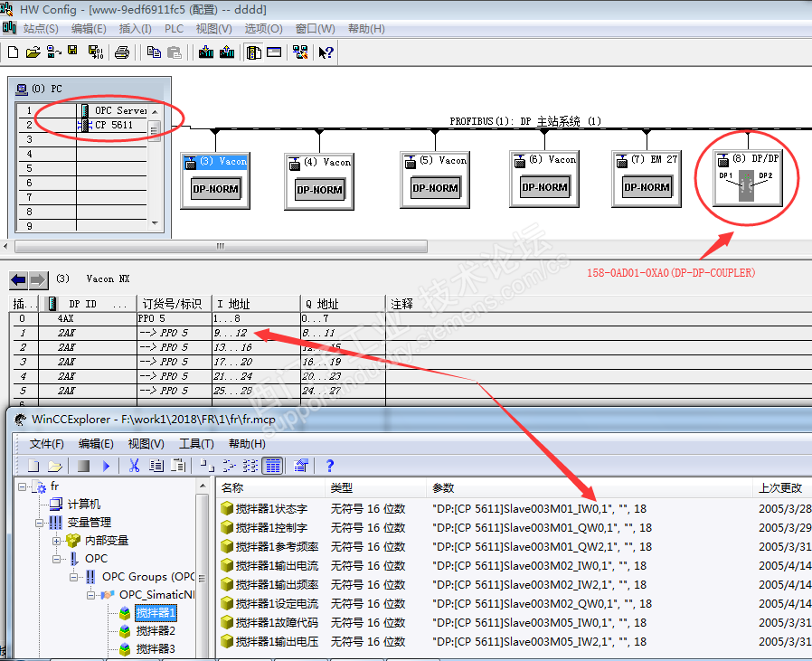Viewport: 812px width, 661px height.
Task: Click horizontal scrollbar of station view
Action: pos(221,246)
